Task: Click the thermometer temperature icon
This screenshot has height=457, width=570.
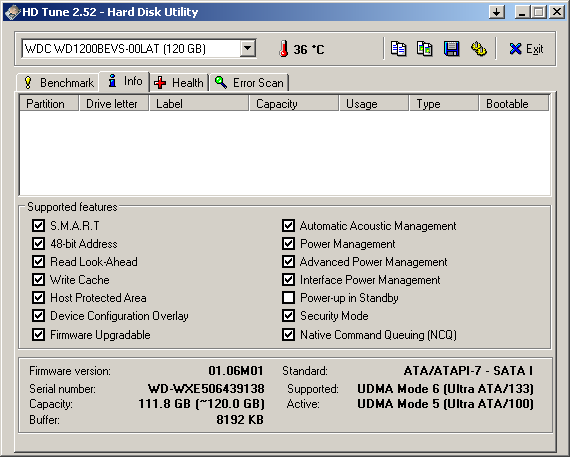Action: [284, 49]
